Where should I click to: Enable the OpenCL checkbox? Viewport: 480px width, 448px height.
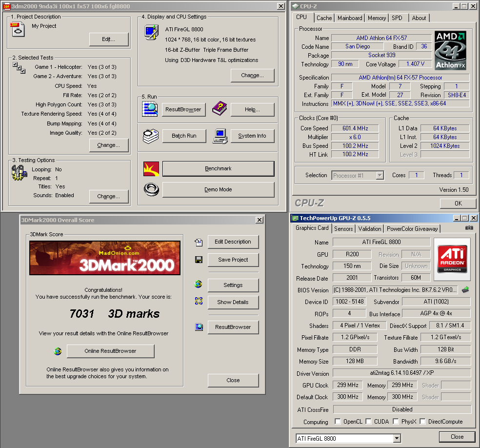click(x=338, y=422)
